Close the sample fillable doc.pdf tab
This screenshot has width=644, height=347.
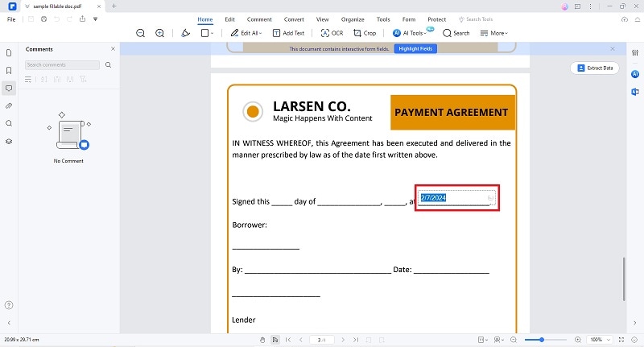point(99,6)
